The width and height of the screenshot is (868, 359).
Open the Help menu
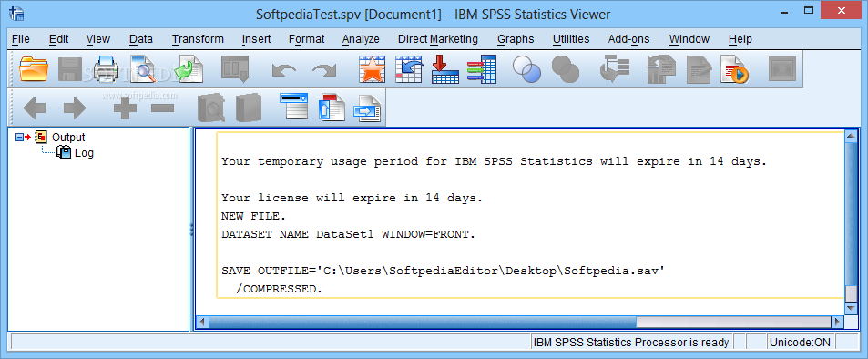[x=740, y=39]
